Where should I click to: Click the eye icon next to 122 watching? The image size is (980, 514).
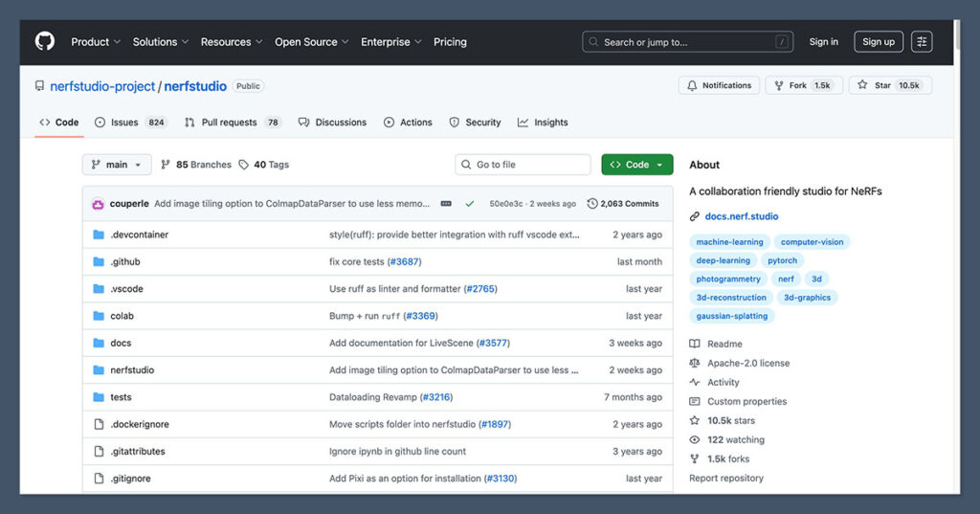(695, 439)
